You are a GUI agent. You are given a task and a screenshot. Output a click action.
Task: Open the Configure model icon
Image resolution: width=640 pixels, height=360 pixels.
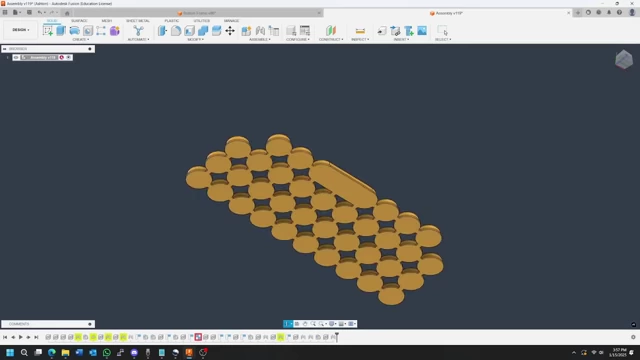[x=291, y=31]
